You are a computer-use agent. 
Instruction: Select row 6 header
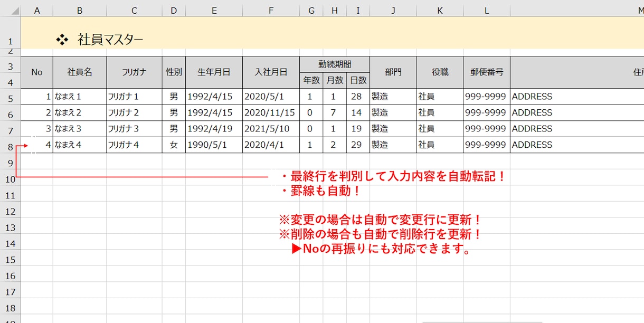(x=10, y=113)
